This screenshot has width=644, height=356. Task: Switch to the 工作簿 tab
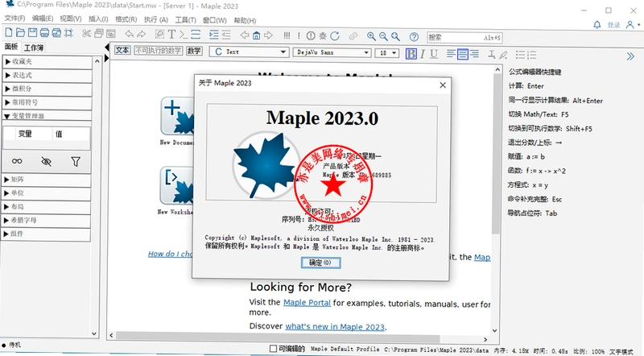[34, 48]
